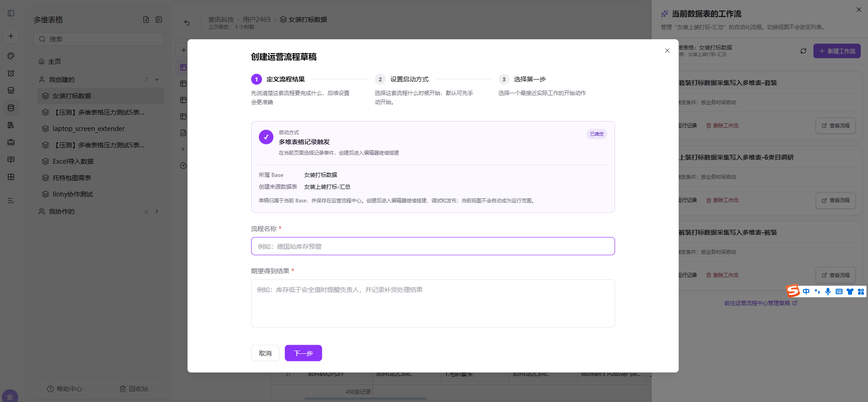Screen dimensions: 868x402
Task: Click the search box in sidebar
Action: [99, 39]
